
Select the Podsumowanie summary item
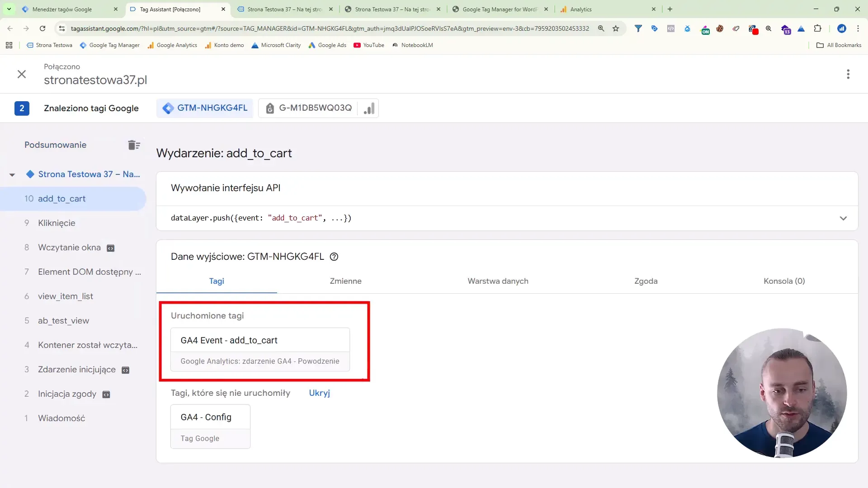[x=55, y=145]
